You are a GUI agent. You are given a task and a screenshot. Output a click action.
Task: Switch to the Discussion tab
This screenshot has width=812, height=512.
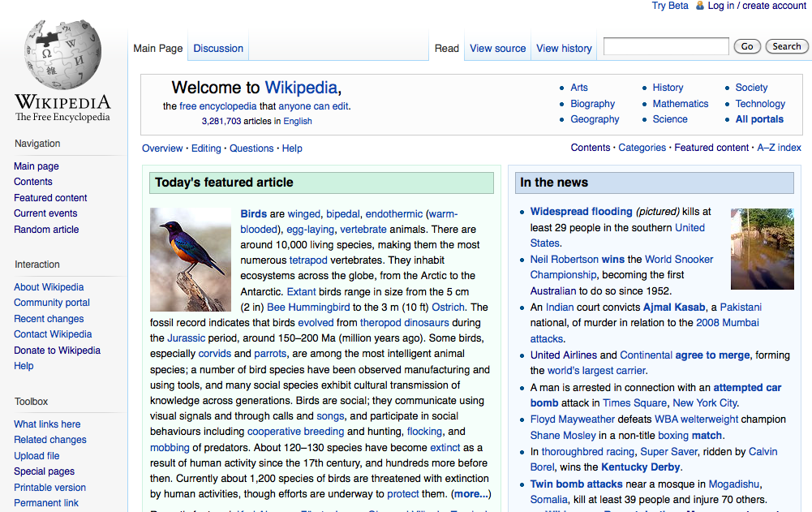(217, 48)
